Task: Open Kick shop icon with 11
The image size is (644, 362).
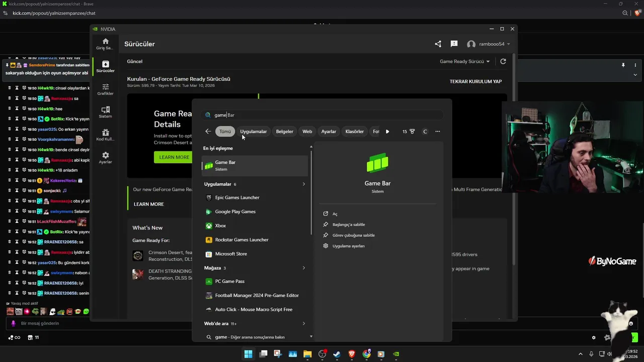Action: 33,337
